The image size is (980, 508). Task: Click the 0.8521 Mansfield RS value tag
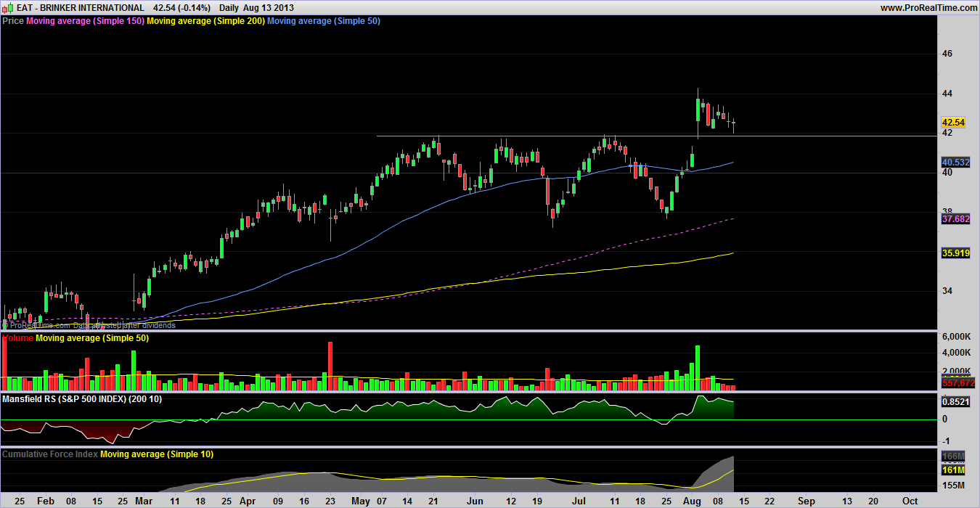coord(953,400)
